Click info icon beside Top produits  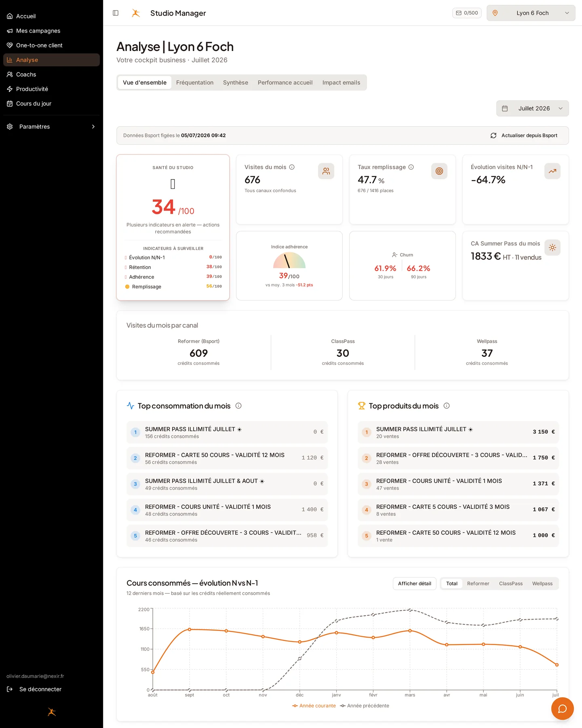[x=447, y=406]
